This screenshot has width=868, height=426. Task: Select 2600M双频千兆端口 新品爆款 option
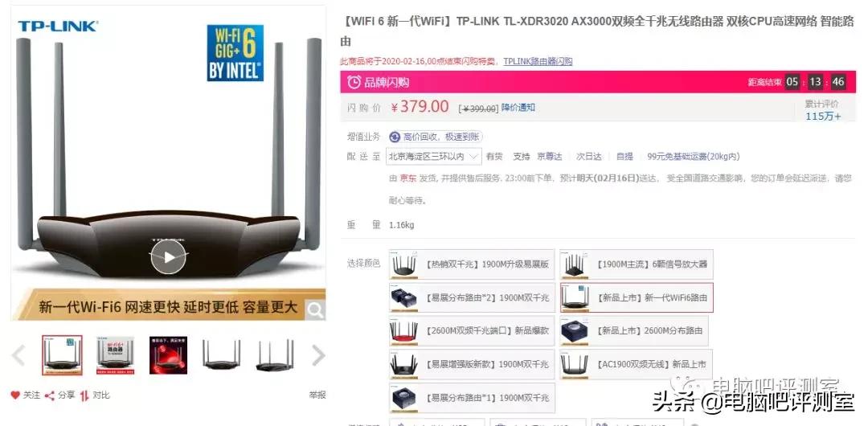coord(472,330)
